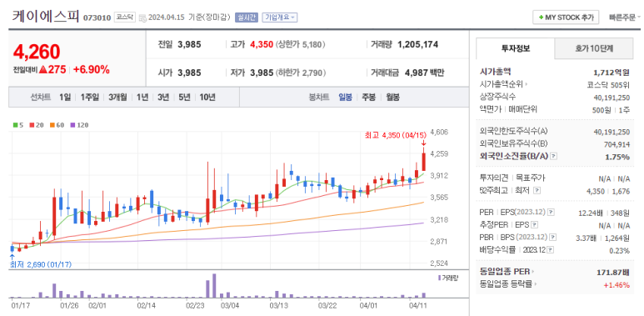
Task: Click the 하한가 2,790 text
Action: 301,73
